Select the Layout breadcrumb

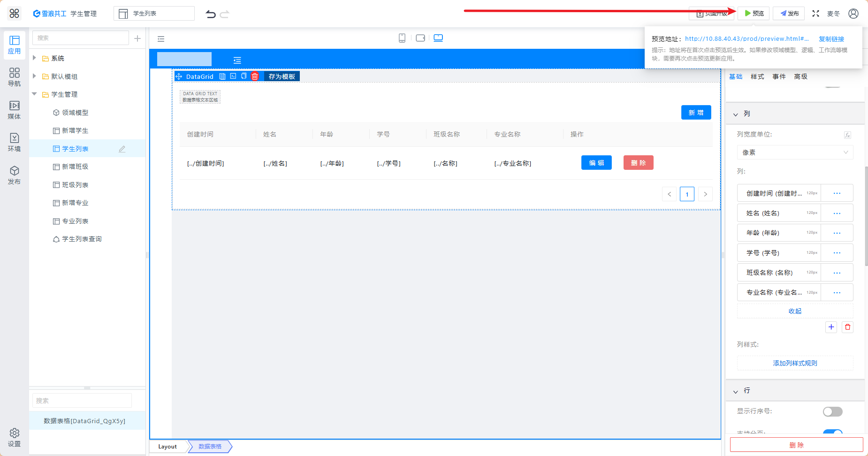168,447
